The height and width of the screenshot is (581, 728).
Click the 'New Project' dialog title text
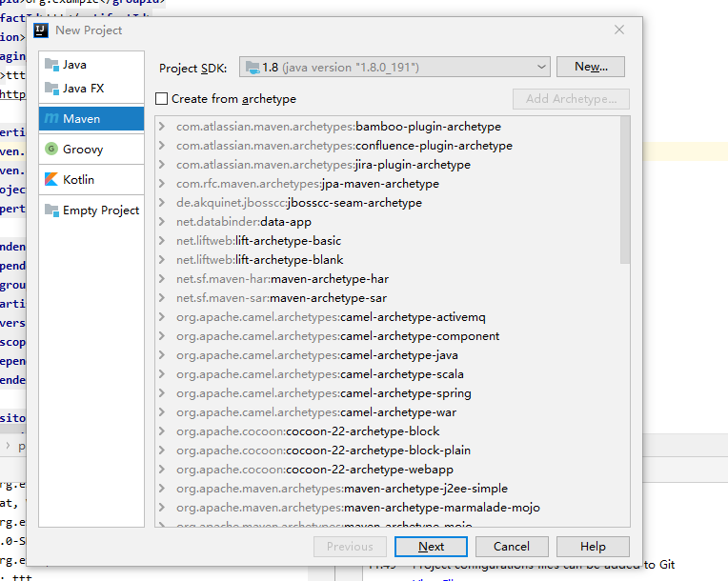[x=89, y=30]
